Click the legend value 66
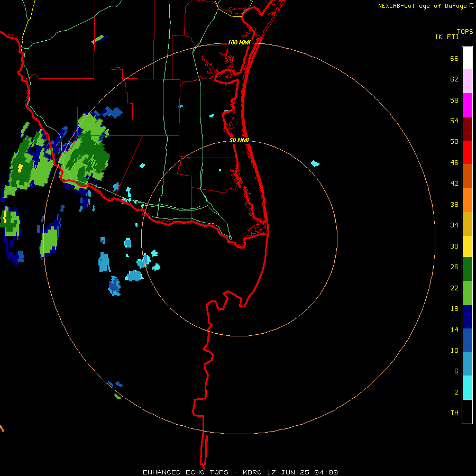 [x=454, y=58]
